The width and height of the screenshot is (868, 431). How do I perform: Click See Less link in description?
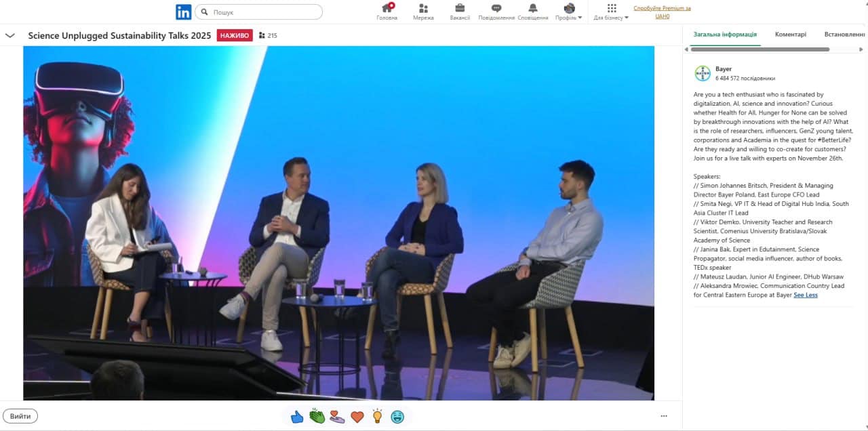[x=806, y=295]
